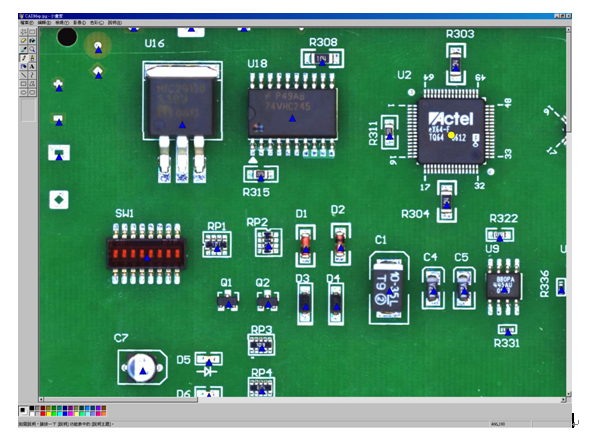Select the Pencil tool
Screen dimensions: 596x441
[x=23, y=58]
